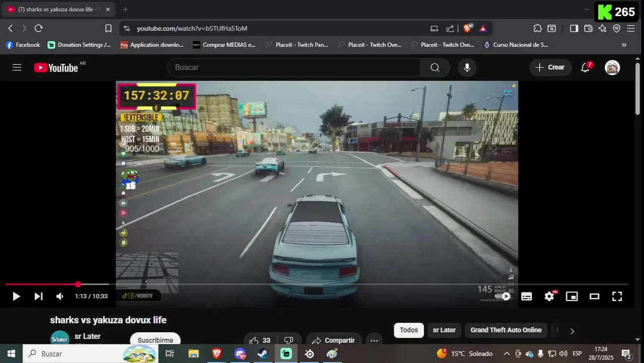
Task: Skip to the next video
Action: coord(38,296)
